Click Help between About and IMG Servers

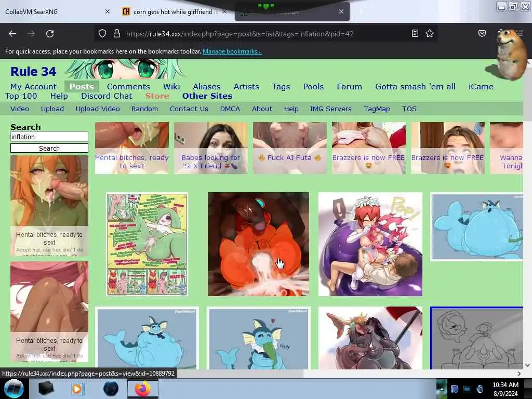tap(291, 109)
